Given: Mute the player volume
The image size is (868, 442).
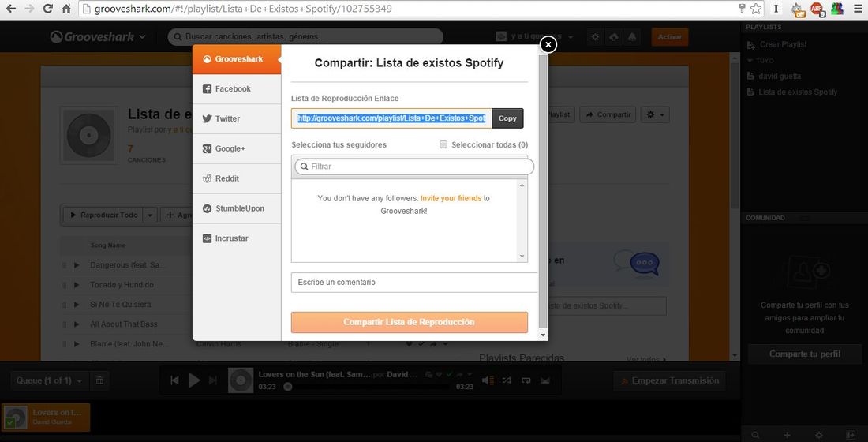Looking at the screenshot, I should click(488, 380).
